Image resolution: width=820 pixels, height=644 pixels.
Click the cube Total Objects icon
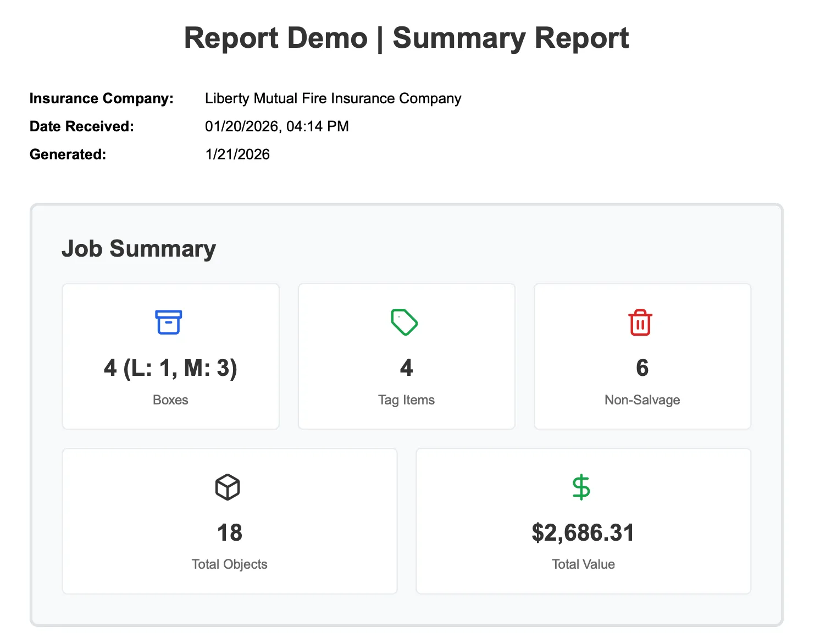[x=228, y=487]
